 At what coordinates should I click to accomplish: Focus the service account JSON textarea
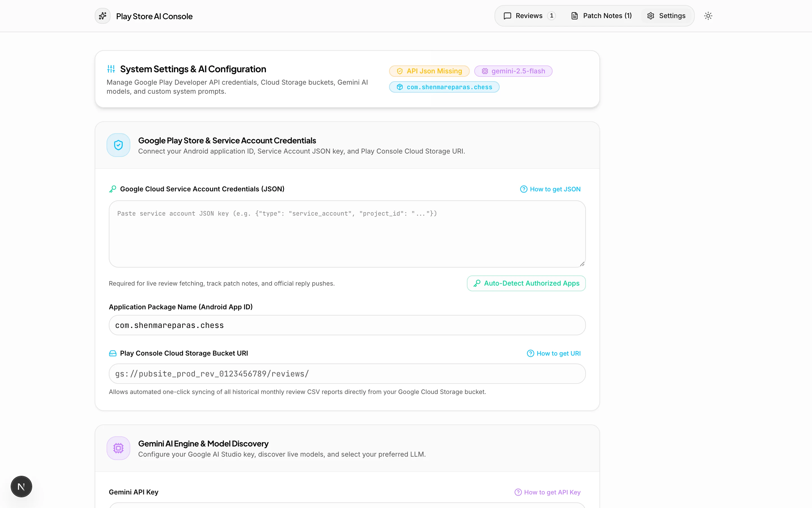coord(347,234)
